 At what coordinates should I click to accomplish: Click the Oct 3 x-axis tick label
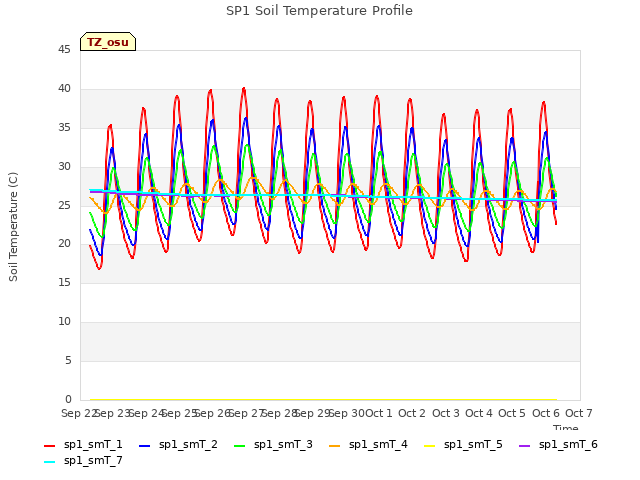[445, 413]
